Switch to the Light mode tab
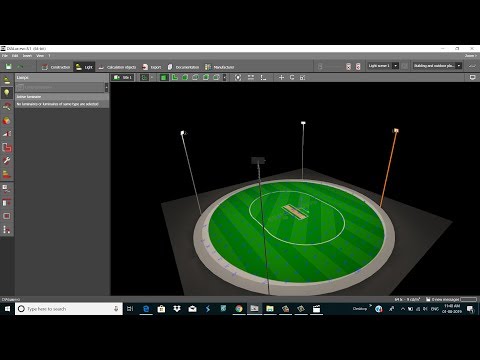Image resolution: width=480 pixels, height=360 pixels. click(x=84, y=67)
